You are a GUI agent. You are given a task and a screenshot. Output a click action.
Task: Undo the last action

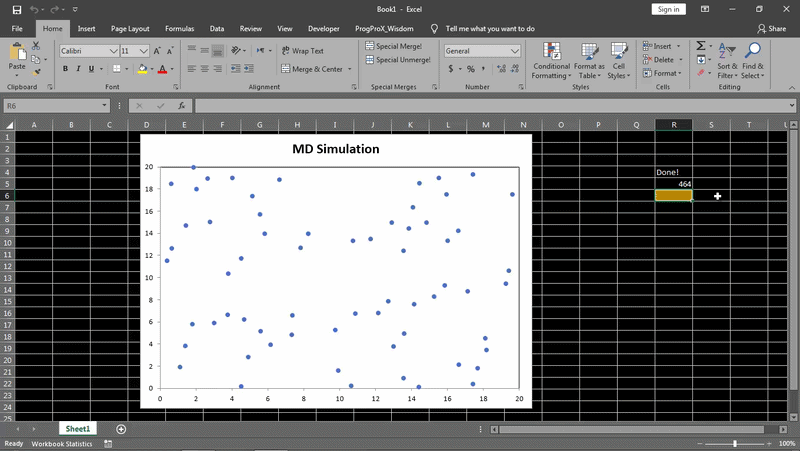click(34, 9)
